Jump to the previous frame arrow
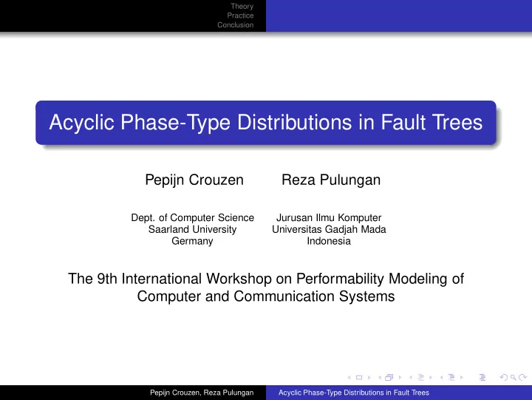This screenshot has width=532, height=400. (x=380, y=378)
